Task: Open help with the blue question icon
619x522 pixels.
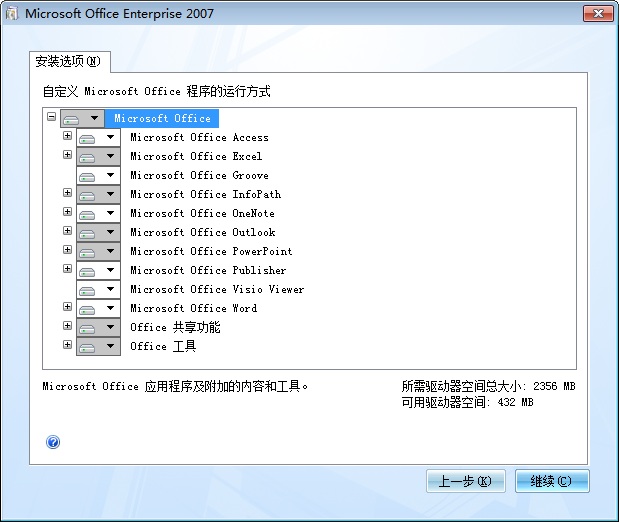Action: tap(53, 442)
